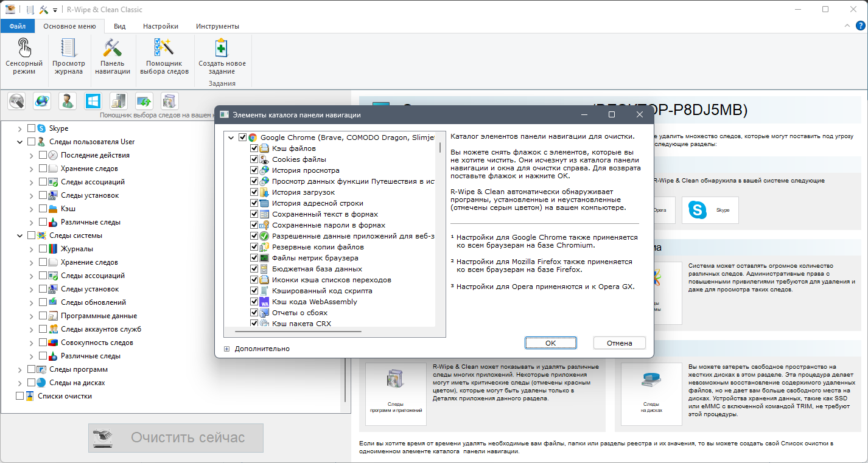The height and width of the screenshot is (463, 868).
Task: Expand the Skype tree node
Action: (19, 128)
